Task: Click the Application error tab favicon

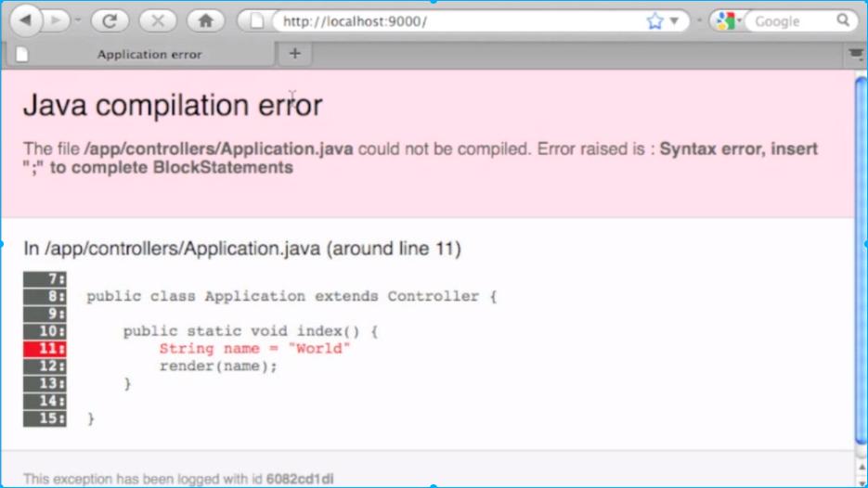Action: tap(22, 54)
